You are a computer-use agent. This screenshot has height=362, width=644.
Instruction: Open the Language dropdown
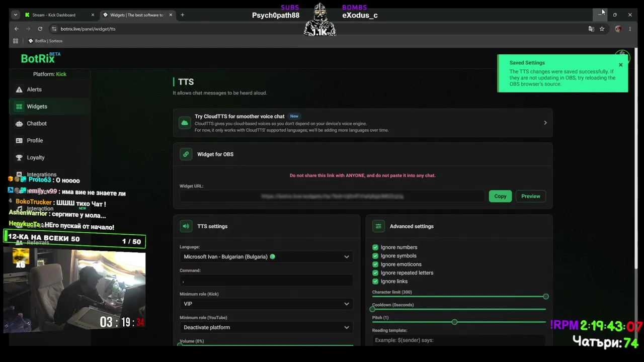266,257
